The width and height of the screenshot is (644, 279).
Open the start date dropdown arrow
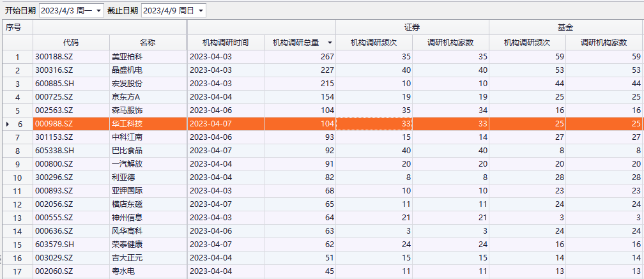98,11
